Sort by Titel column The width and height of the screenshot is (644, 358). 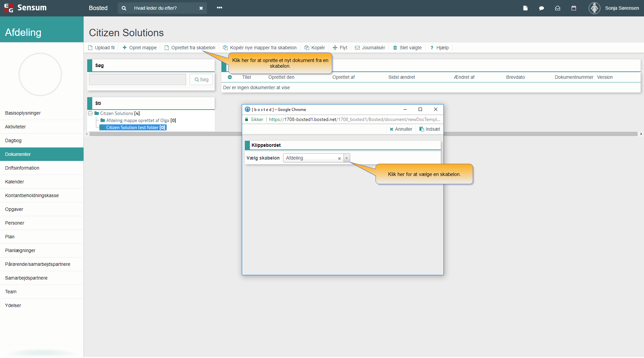(x=247, y=77)
